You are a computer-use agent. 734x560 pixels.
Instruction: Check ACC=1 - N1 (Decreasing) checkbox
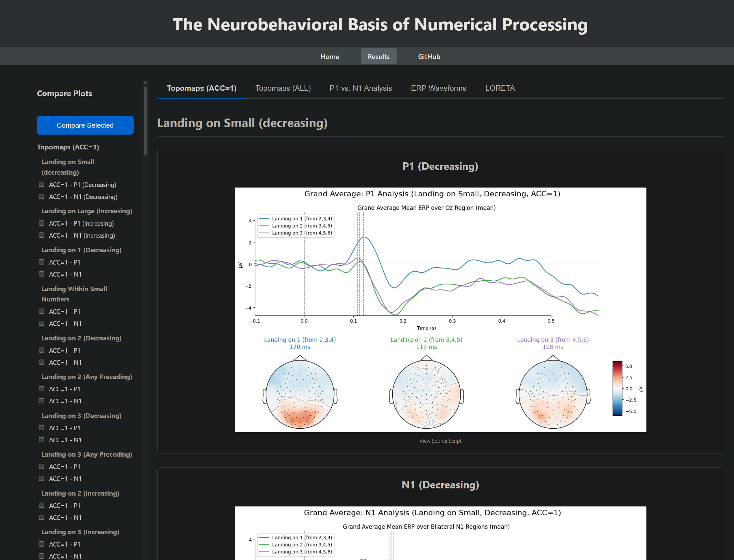click(x=41, y=196)
